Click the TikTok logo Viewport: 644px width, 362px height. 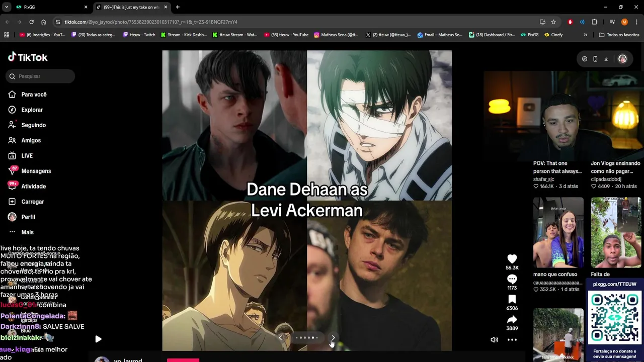(x=28, y=57)
